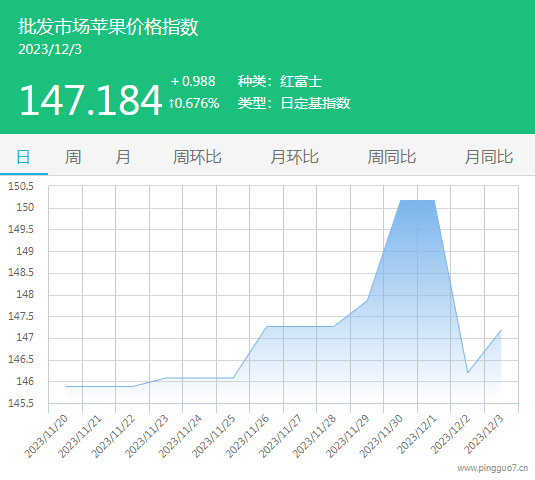The height and width of the screenshot is (480, 535).
Task: Click the ↑0.676% change percentage
Action: [x=194, y=103]
